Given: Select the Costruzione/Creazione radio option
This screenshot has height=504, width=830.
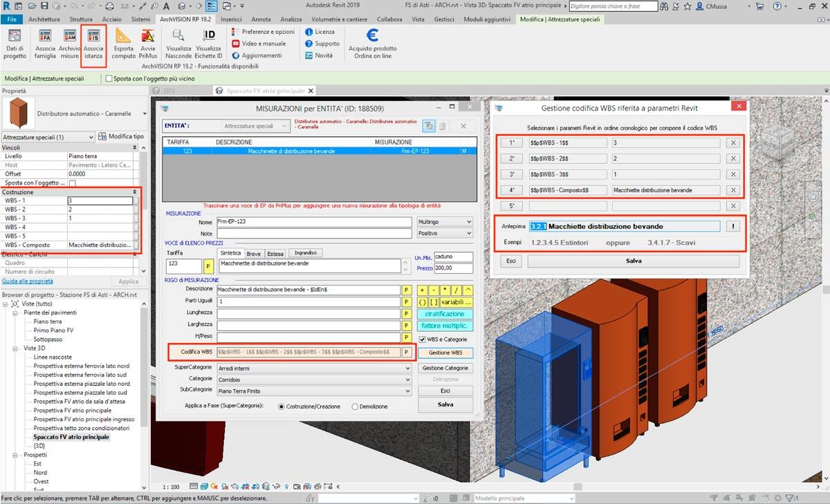Looking at the screenshot, I should click(282, 407).
